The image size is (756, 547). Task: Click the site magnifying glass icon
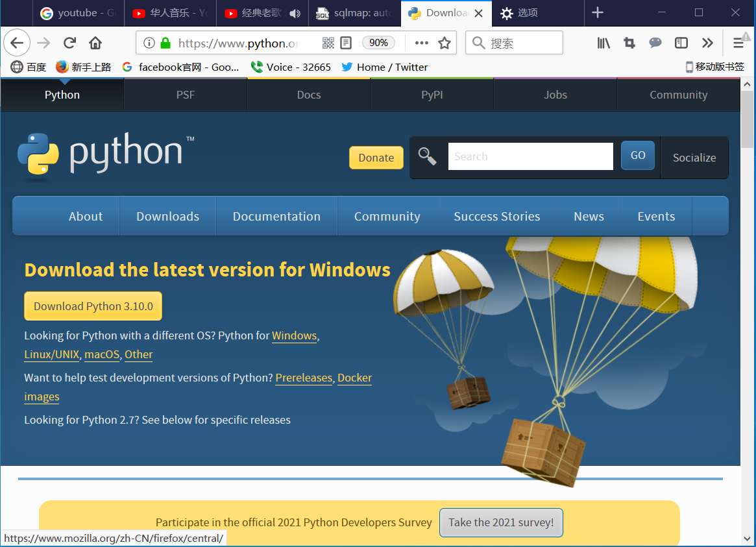pyautogui.click(x=427, y=156)
